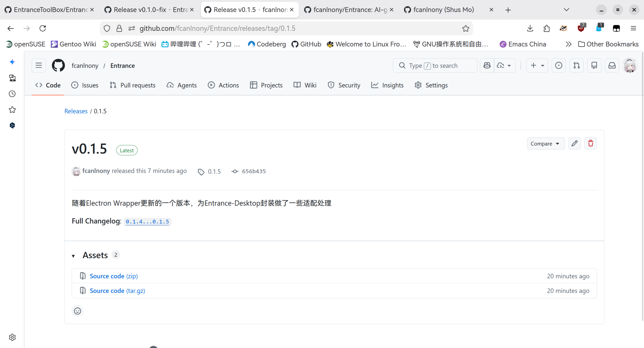The width and height of the screenshot is (644, 348).
Task: Switch to the Issues tab
Action: [x=85, y=85]
